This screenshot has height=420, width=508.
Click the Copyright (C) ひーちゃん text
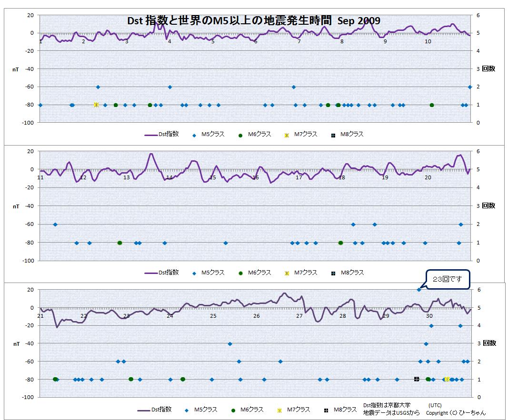[456, 413]
